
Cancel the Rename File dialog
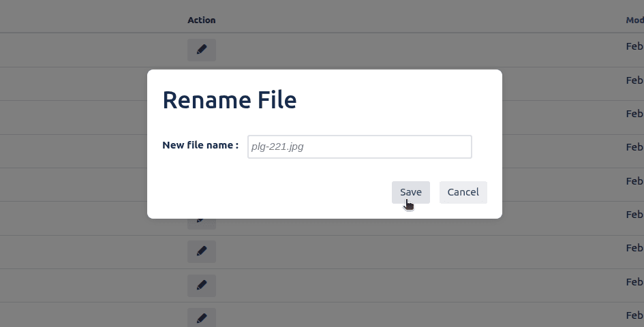(x=463, y=192)
